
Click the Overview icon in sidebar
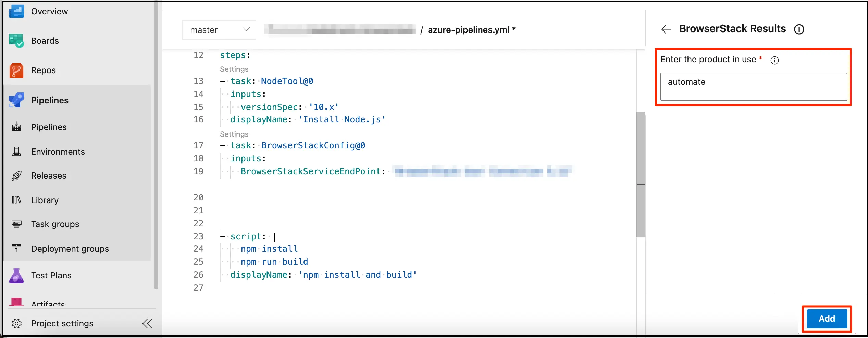coord(16,11)
